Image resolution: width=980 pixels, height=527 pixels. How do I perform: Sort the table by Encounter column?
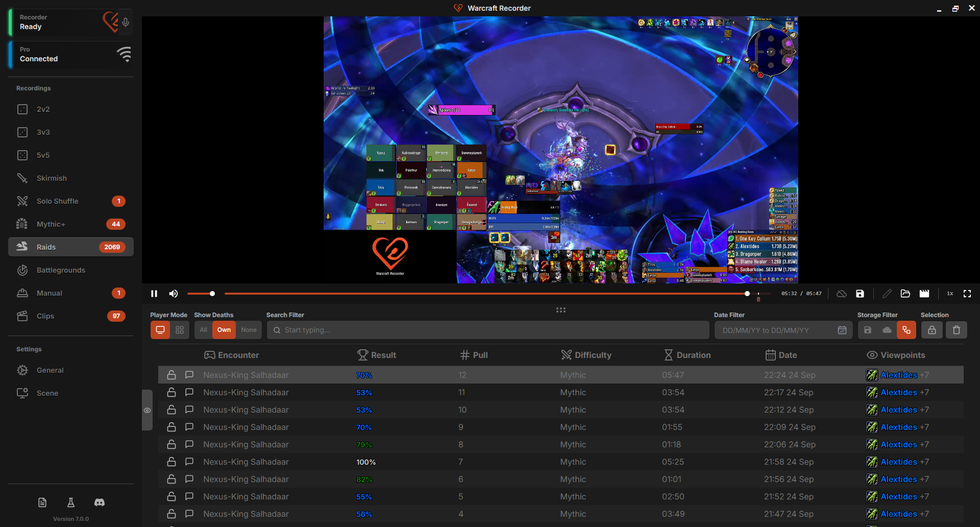tap(232, 355)
